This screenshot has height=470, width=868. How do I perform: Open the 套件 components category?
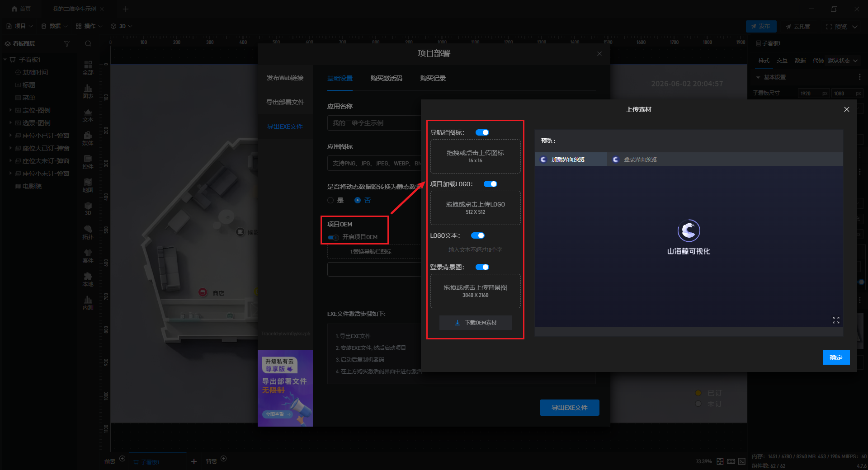pyautogui.click(x=88, y=256)
